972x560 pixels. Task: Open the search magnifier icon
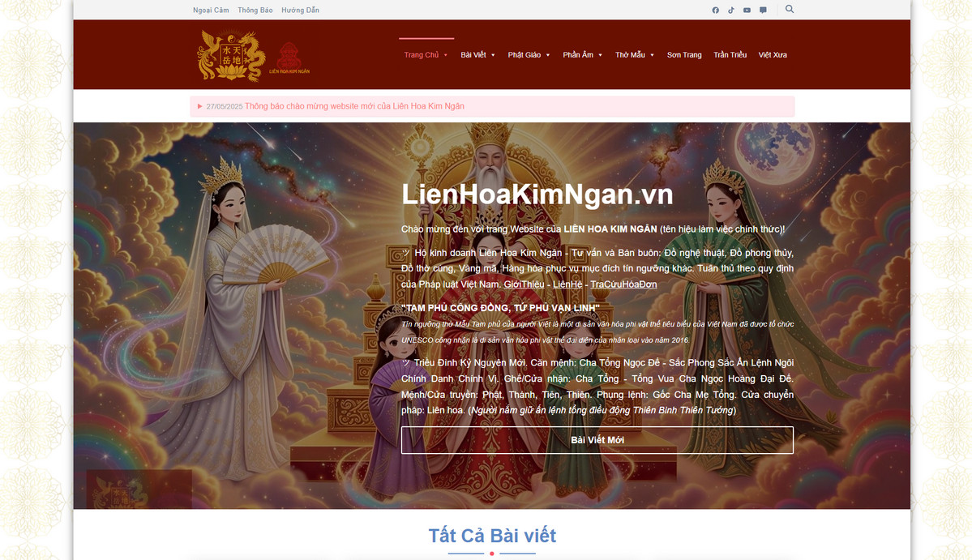(789, 9)
